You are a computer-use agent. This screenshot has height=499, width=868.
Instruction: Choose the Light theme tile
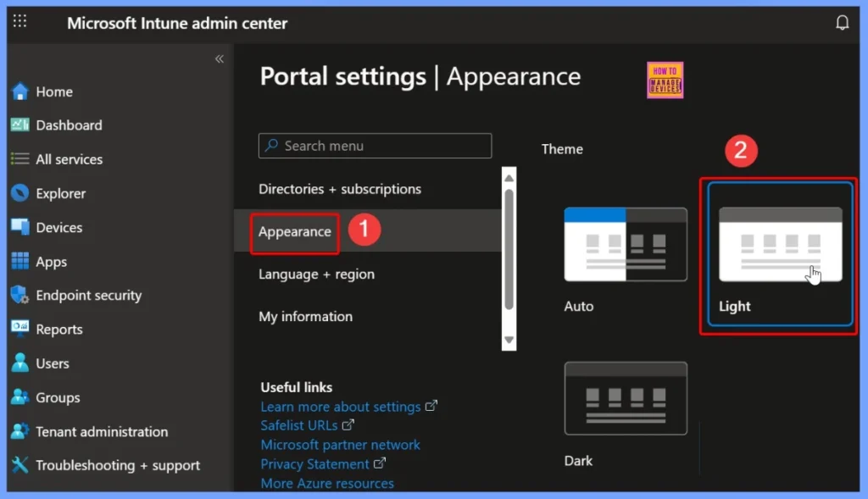click(x=780, y=252)
